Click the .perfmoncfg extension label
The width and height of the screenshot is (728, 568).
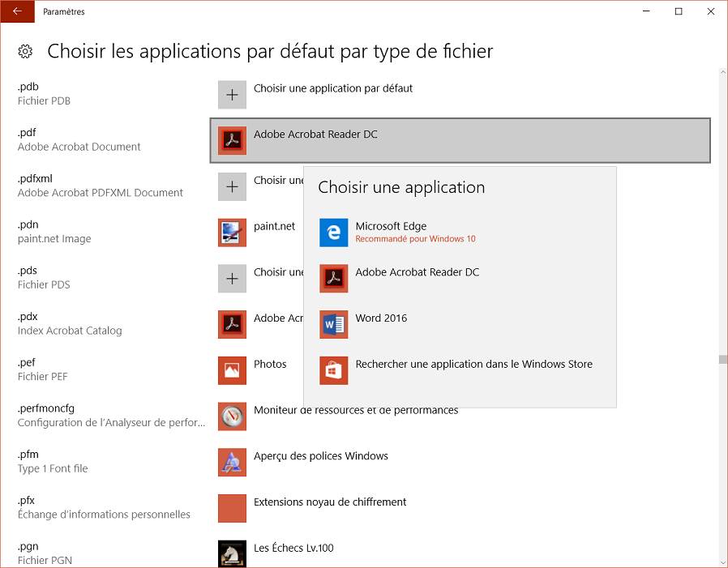[46, 408]
